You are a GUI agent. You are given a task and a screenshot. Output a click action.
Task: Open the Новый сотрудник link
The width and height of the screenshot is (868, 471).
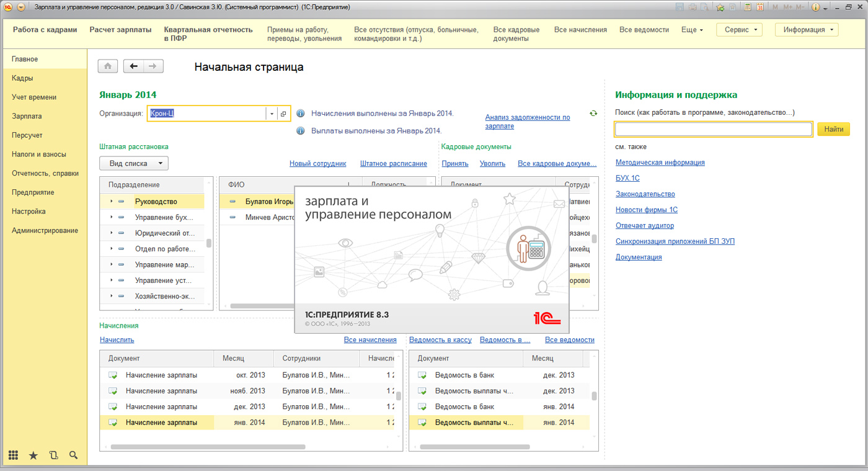coord(317,163)
